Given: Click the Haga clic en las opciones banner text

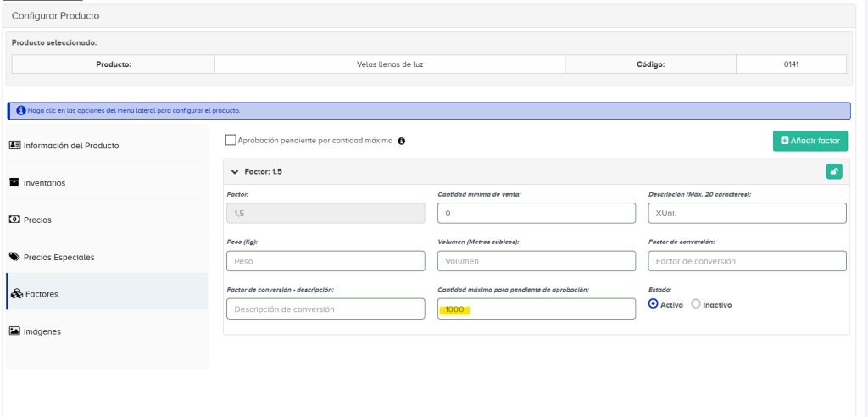Looking at the screenshot, I should pyautogui.click(x=134, y=111).
